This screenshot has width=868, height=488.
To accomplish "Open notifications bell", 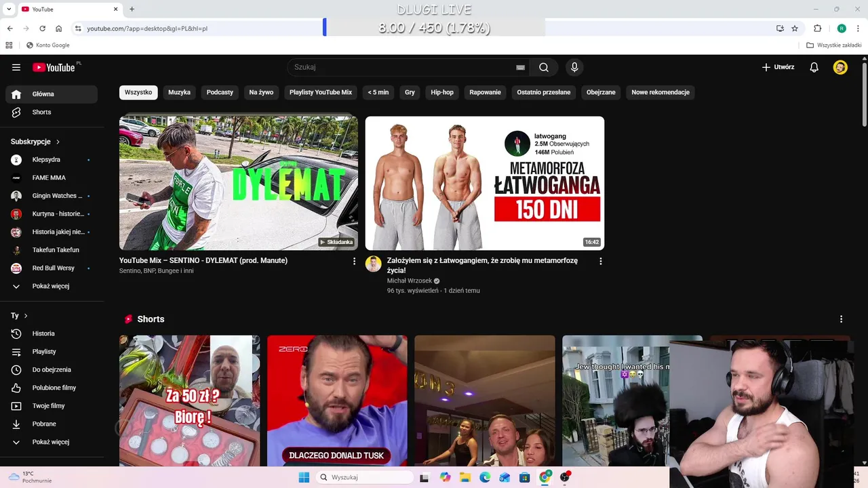I will point(814,67).
